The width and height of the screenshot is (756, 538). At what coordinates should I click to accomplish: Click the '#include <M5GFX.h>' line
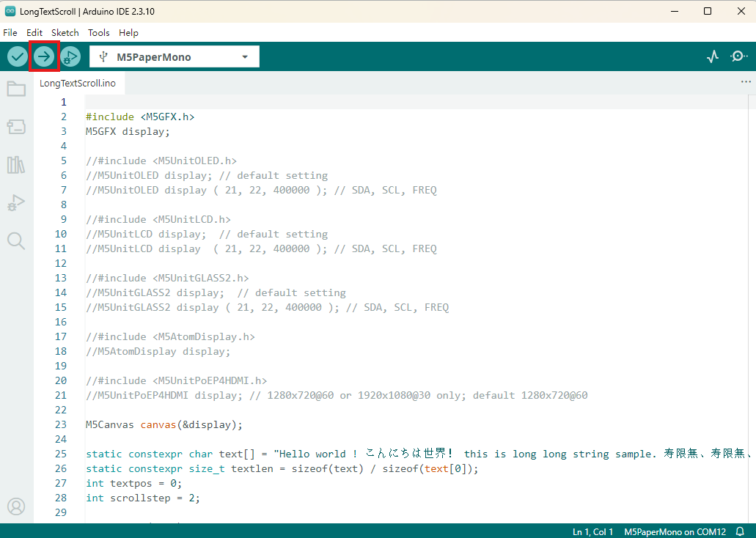[140, 117]
